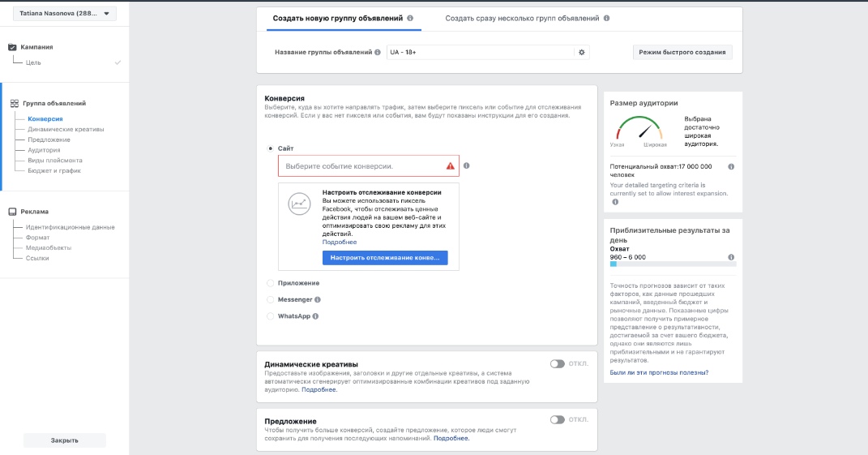Click the Группа объявлений grid icon
Viewport: 868px width, 455px height.
pos(15,104)
